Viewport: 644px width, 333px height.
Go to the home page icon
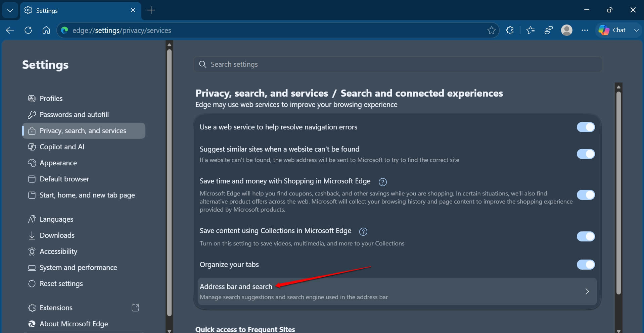[46, 30]
